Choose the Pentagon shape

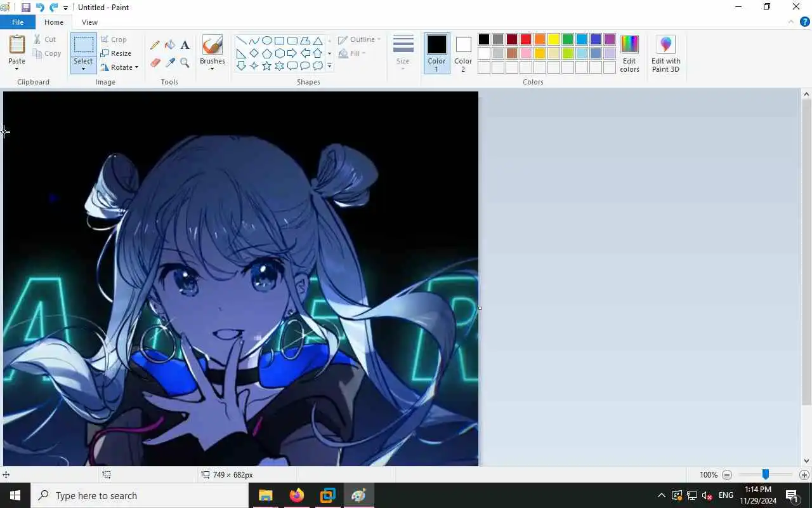pyautogui.click(x=266, y=53)
